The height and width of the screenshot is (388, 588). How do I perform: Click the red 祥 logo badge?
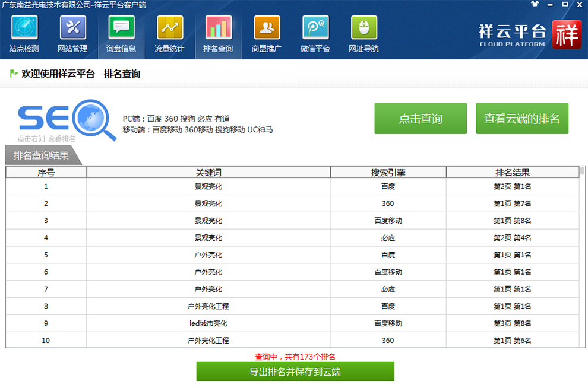pos(567,35)
